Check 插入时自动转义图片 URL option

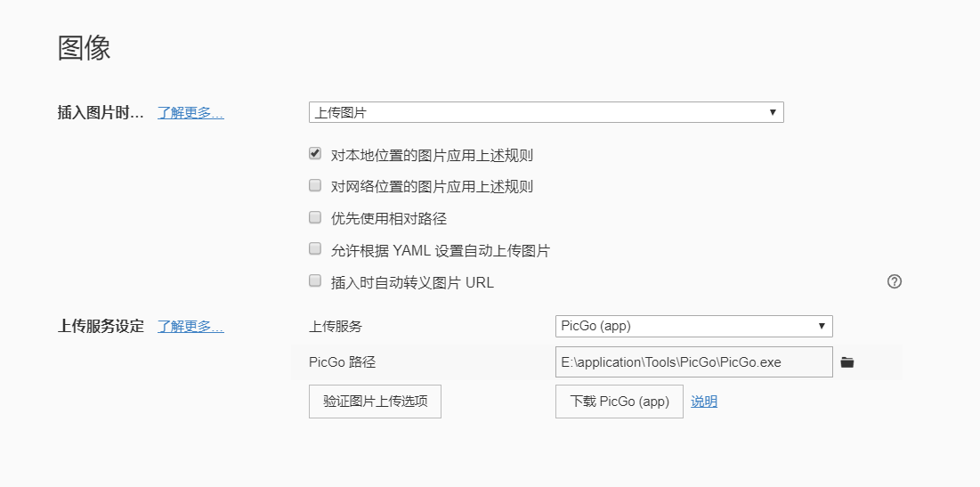pyautogui.click(x=315, y=281)
